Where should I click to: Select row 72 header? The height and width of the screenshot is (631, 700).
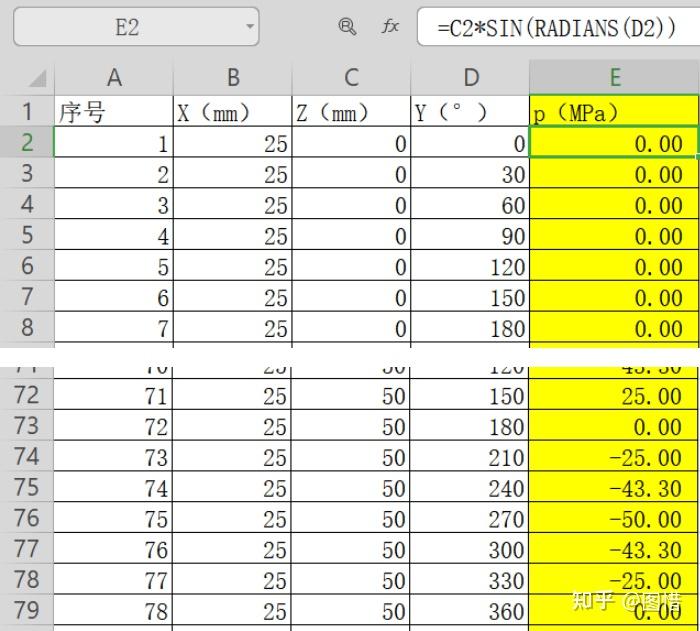click(27, 395)
